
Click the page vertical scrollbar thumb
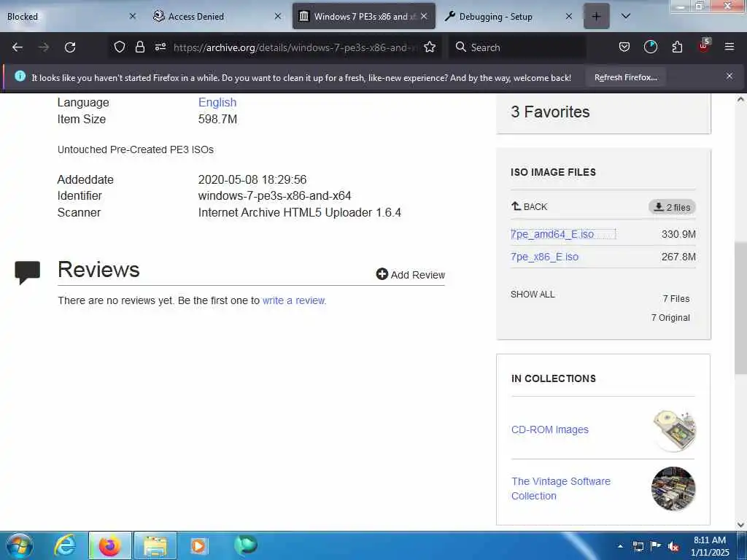pos(740,308)
